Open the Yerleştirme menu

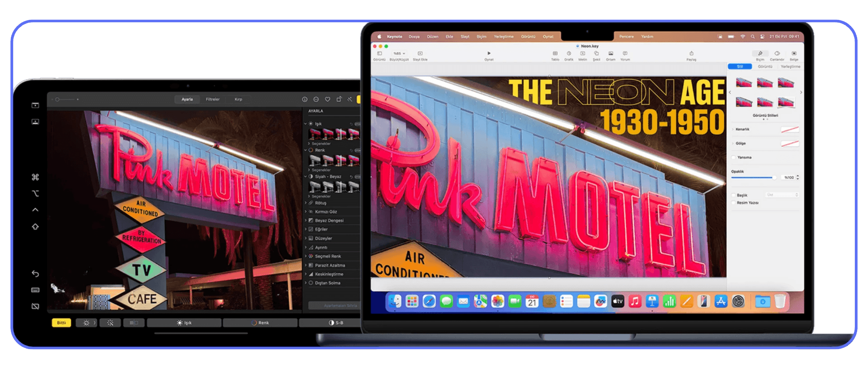point(503,37)
